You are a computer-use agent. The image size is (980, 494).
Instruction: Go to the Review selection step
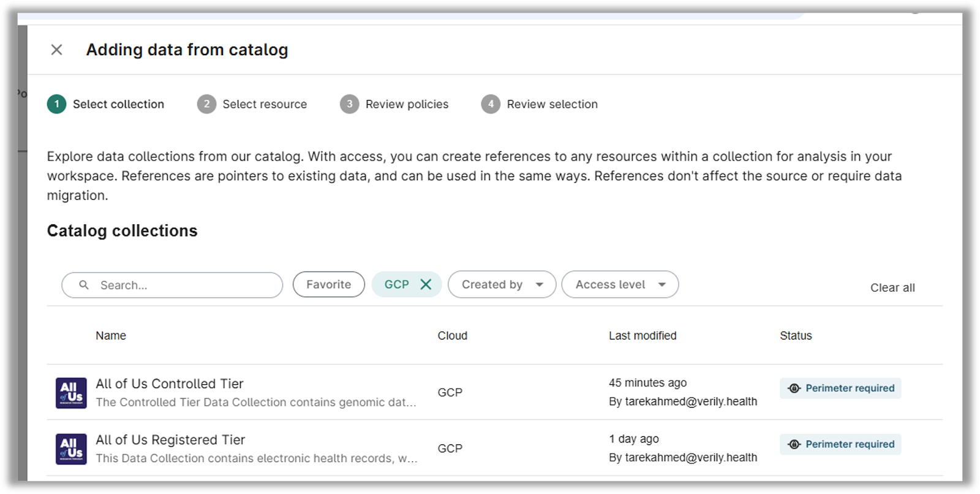point(540,104)
